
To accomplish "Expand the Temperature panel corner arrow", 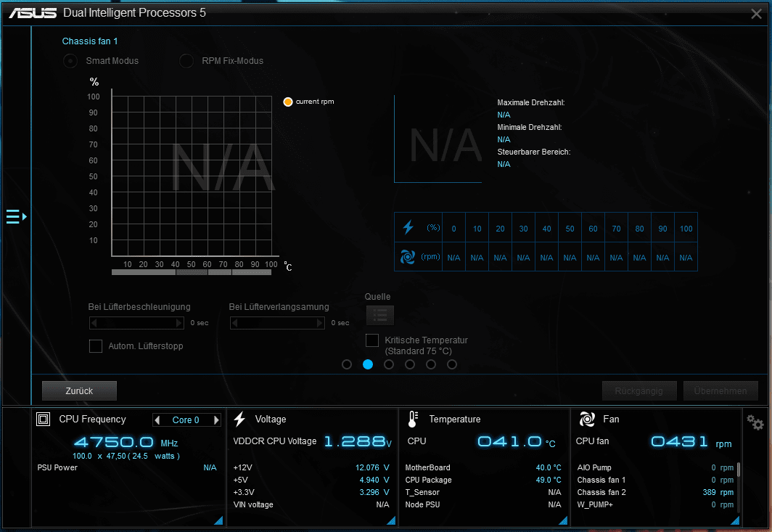I will (x=563, y=520).
